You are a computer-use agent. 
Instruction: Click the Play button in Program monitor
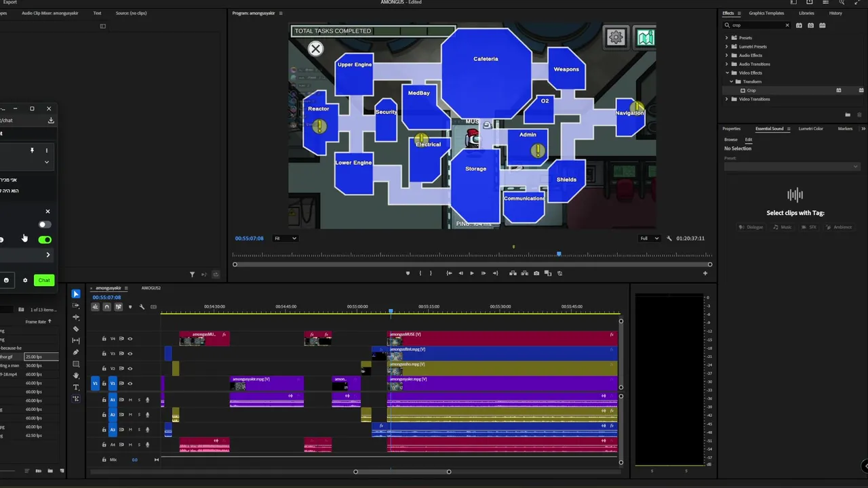point(472,273)
